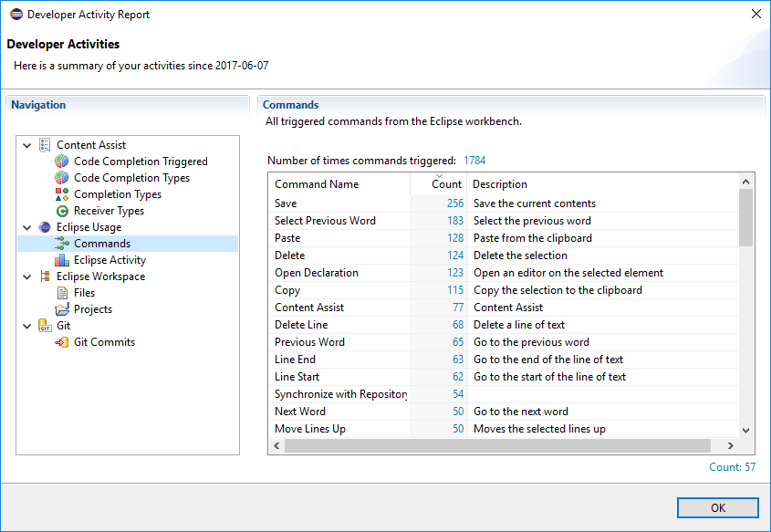Select Eclipse Activity in navigation
The width and height of the screenshot is (771, 532).
(x=109, y=259)
